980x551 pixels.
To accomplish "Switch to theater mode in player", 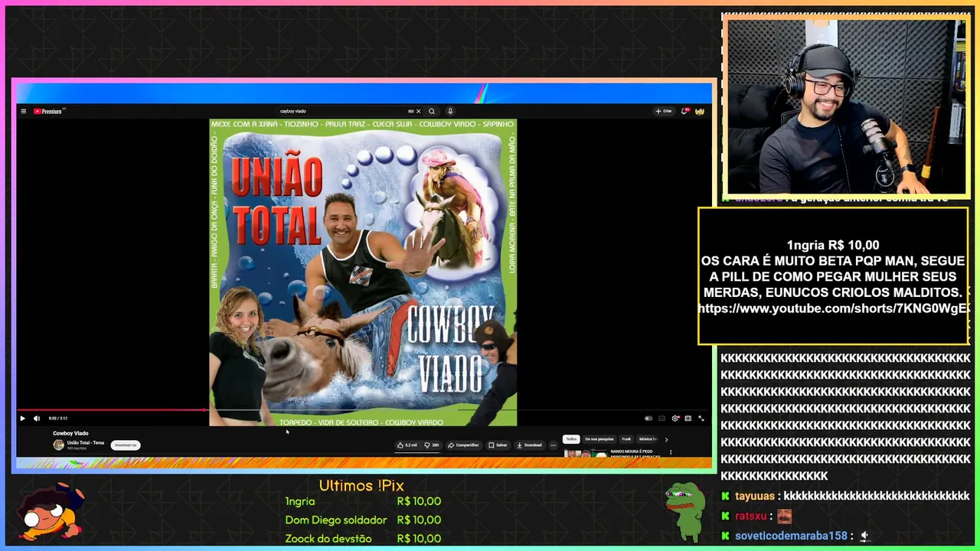I will pos(688,419).
